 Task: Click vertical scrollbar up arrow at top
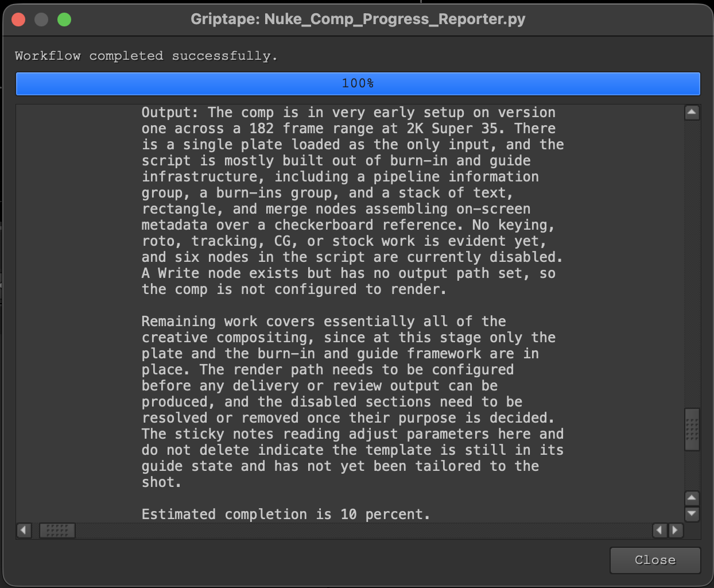point(692,112)
